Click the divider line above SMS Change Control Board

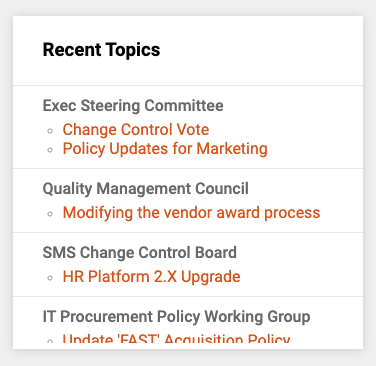pos(188,233)
